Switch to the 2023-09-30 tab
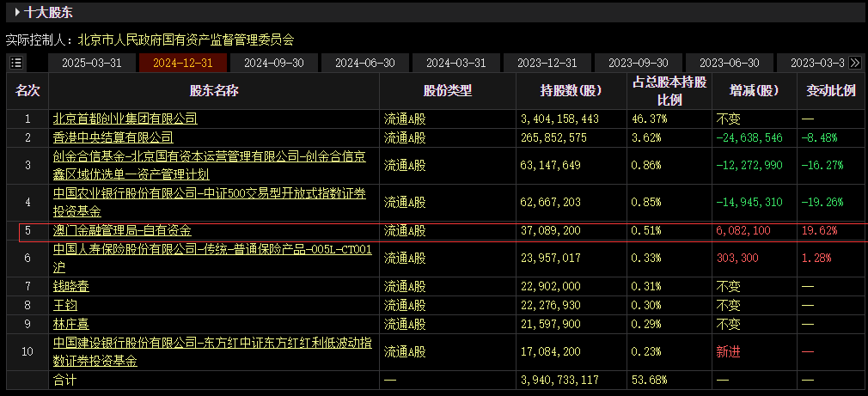 639,63
